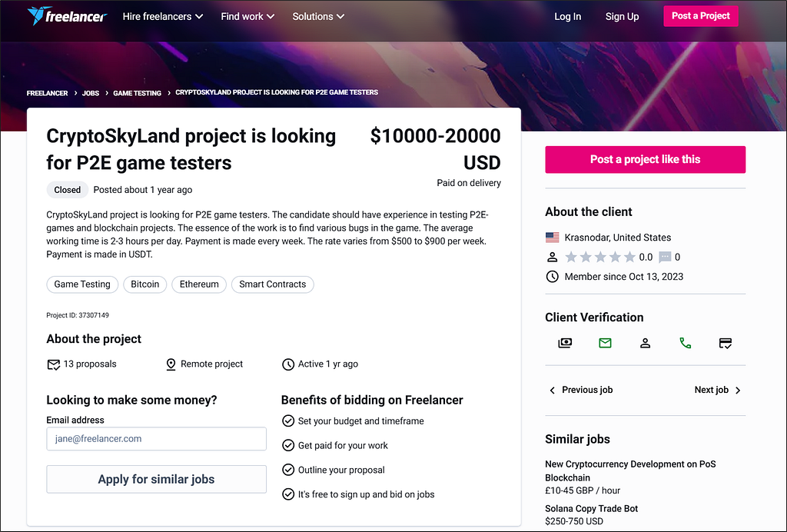Click Member since Oct 13, 2023
Viewport: 787px width, 532px height.
624,277
